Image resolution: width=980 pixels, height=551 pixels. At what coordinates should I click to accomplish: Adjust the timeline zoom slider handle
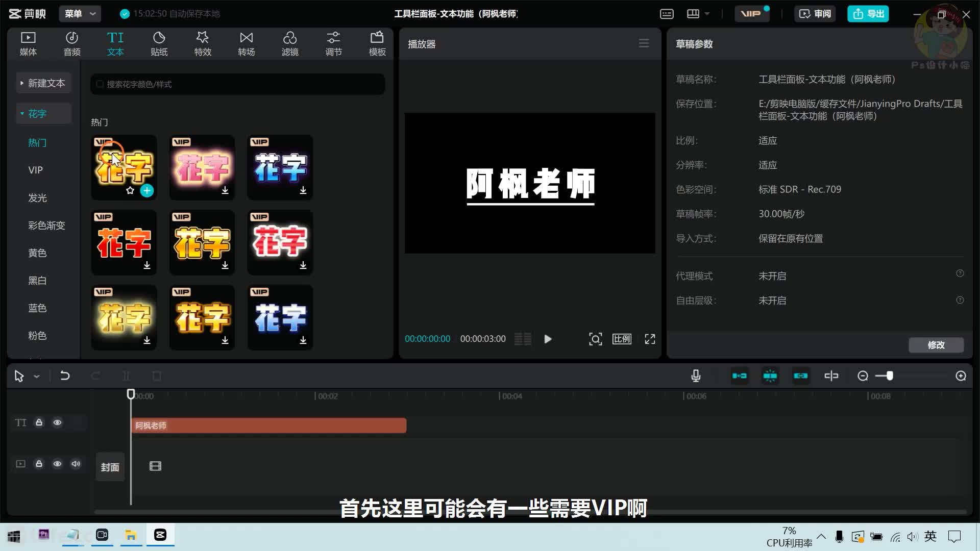[890, 376]
